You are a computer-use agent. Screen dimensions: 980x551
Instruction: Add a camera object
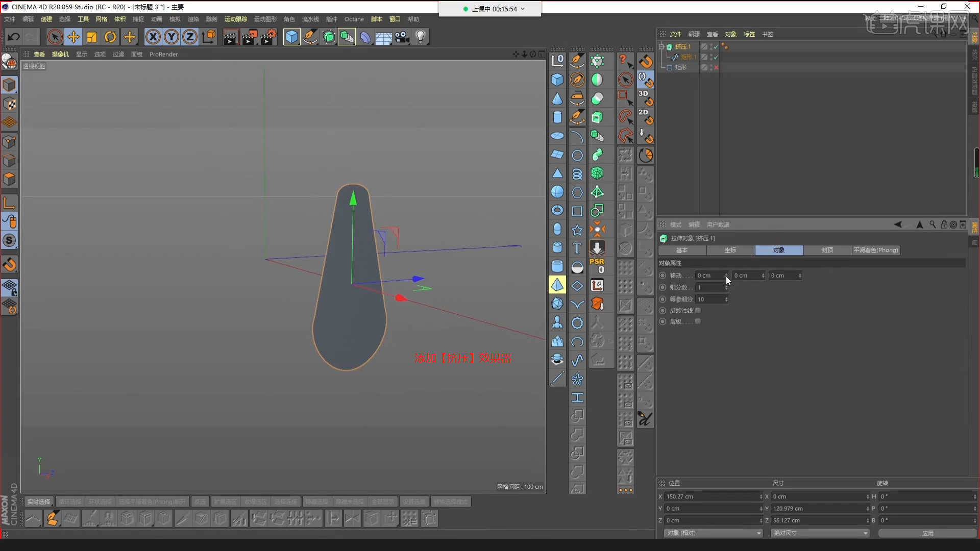402,37
